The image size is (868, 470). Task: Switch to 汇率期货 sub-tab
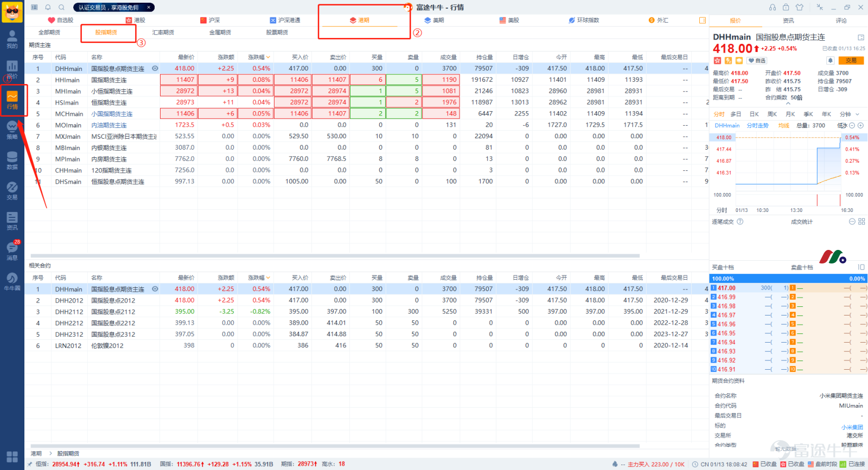[163, 33]
